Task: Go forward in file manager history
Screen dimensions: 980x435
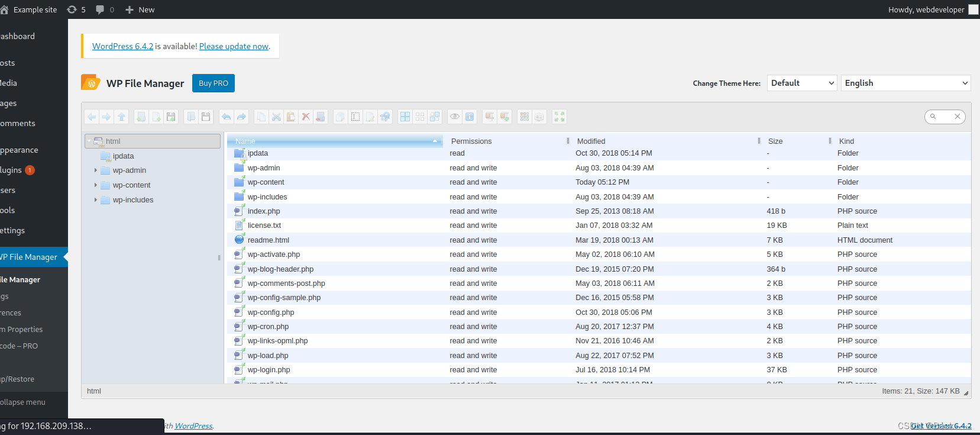Action: pos(106,117)
